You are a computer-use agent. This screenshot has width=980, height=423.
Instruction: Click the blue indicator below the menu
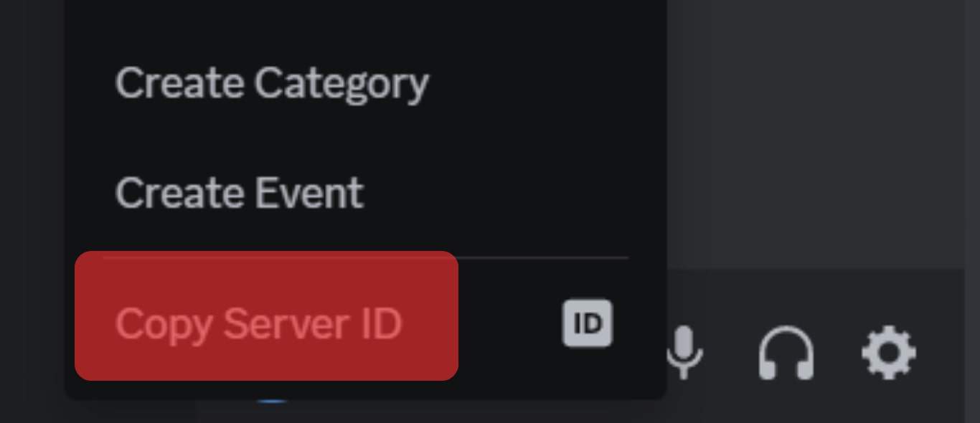(272, 400)
